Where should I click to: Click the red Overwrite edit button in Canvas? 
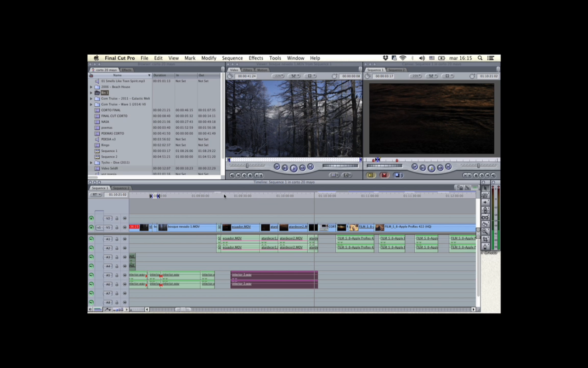click(384, 175)
